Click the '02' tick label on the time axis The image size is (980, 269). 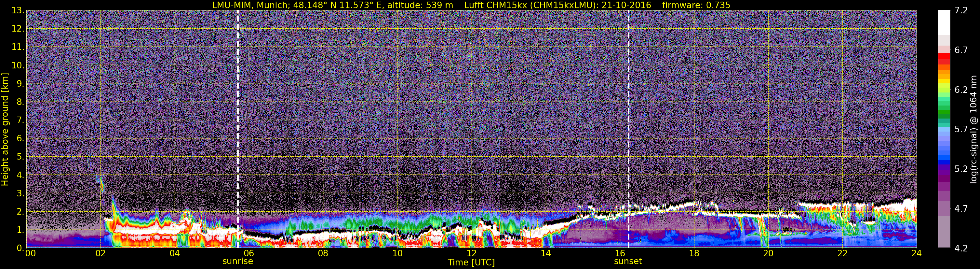tap(101, 253)
